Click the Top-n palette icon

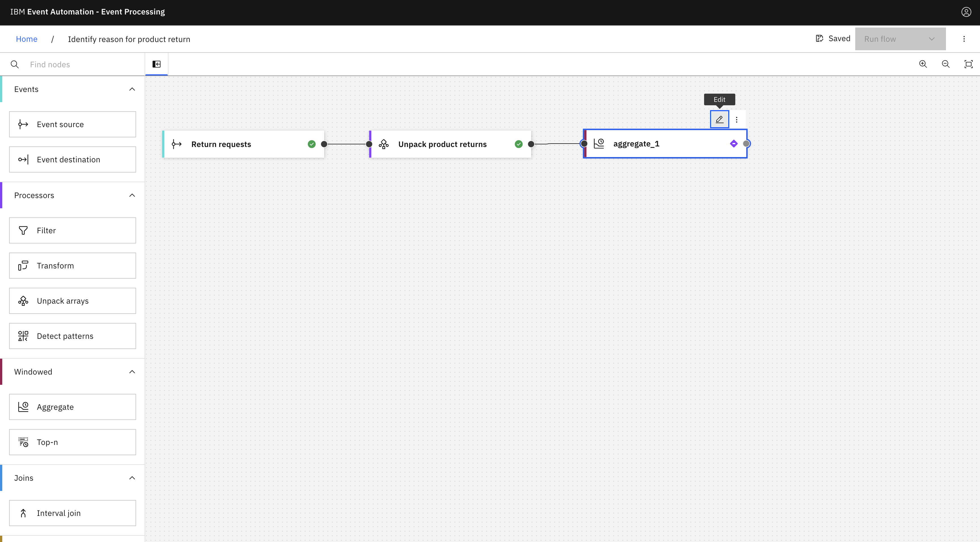23,442
